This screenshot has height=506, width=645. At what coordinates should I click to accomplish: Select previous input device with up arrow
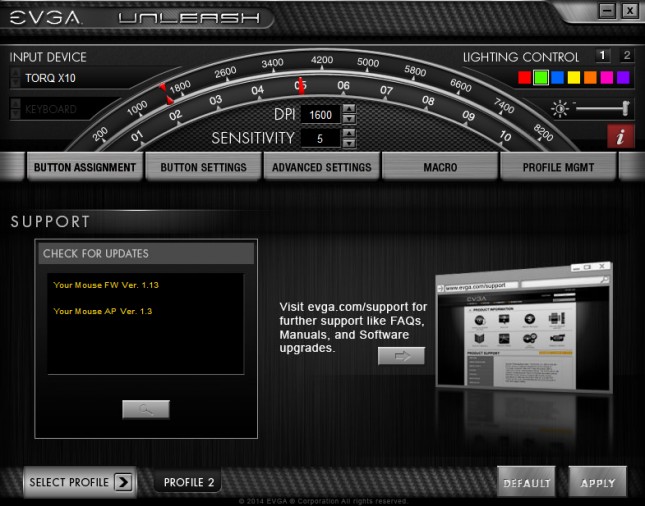tap(15, 73)
